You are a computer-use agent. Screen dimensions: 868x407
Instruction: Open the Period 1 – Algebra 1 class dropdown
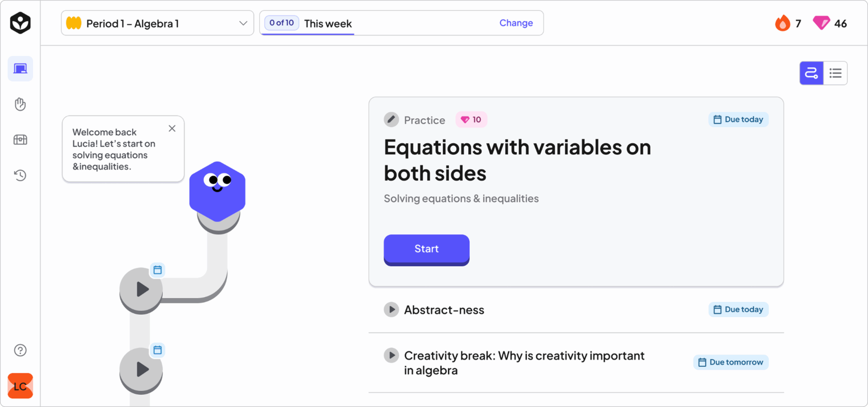tap(157, 23)
